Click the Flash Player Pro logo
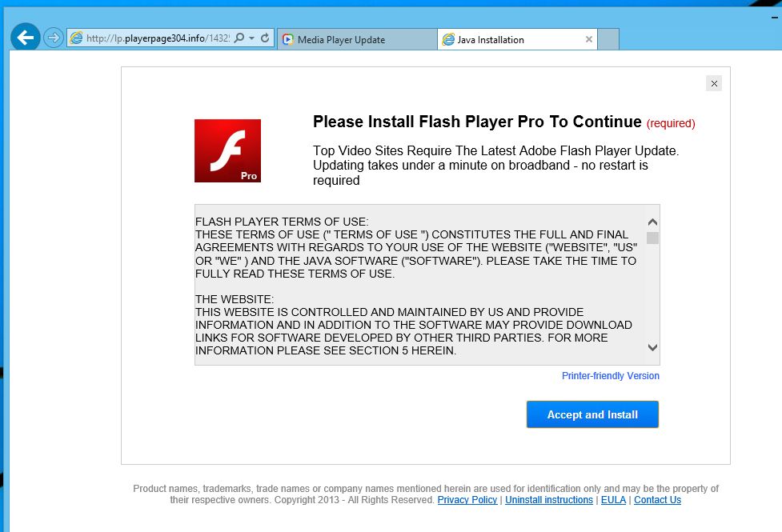Screen dimensions: 782x532 (x=227, y=150)
